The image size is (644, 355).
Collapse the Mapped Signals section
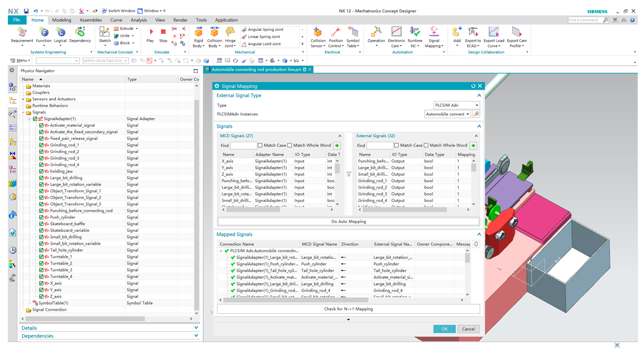479,234
